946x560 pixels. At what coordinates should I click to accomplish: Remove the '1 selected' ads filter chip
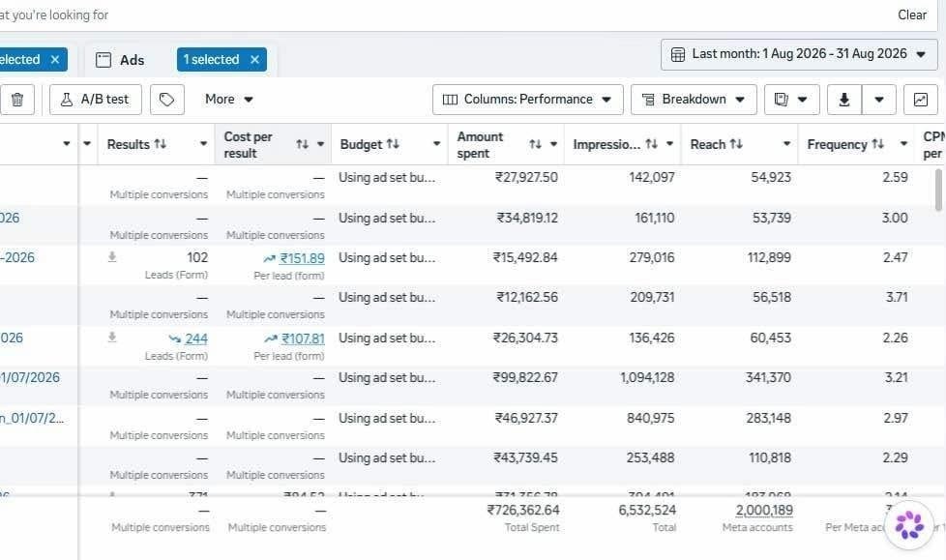(x=254, y=60)
